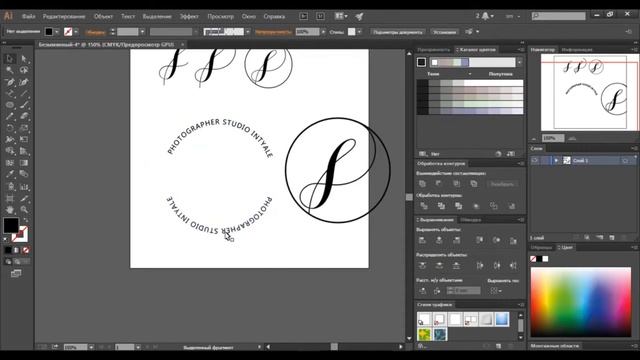Viewport: 640px width, 360px height.
Task: Click the horizontal align center icon
Action: point(439,240)
